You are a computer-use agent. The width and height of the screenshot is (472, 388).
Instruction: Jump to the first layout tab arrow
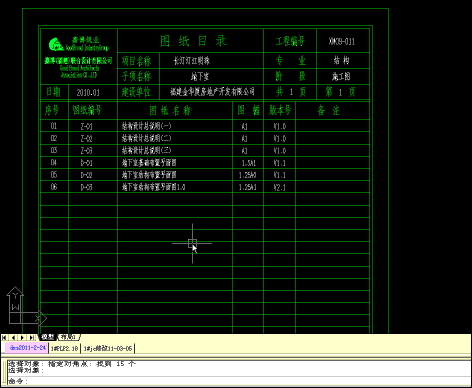tap(5, 338)
